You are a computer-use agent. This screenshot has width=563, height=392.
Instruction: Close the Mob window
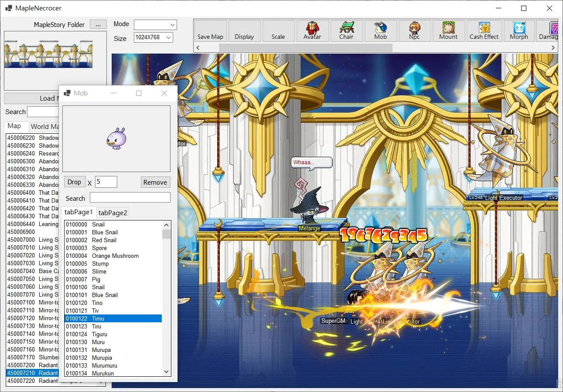click(x=164, y=93)
